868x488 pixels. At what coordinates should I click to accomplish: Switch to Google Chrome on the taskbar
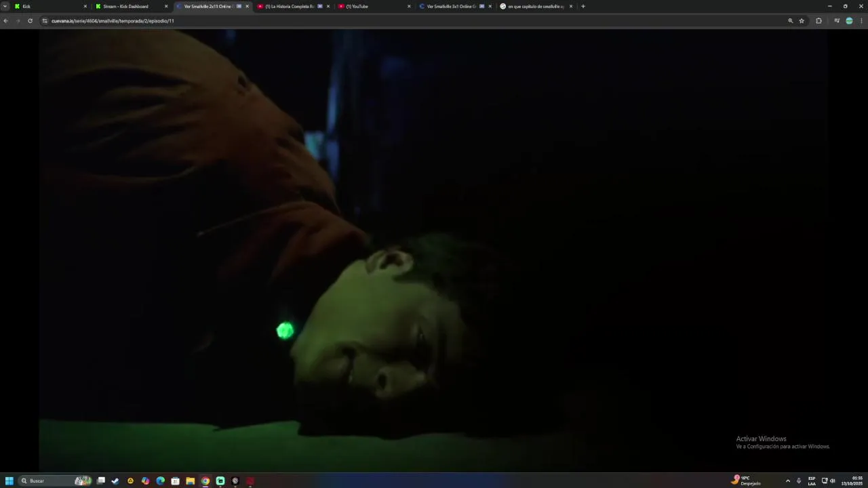(x=205, y=481)
